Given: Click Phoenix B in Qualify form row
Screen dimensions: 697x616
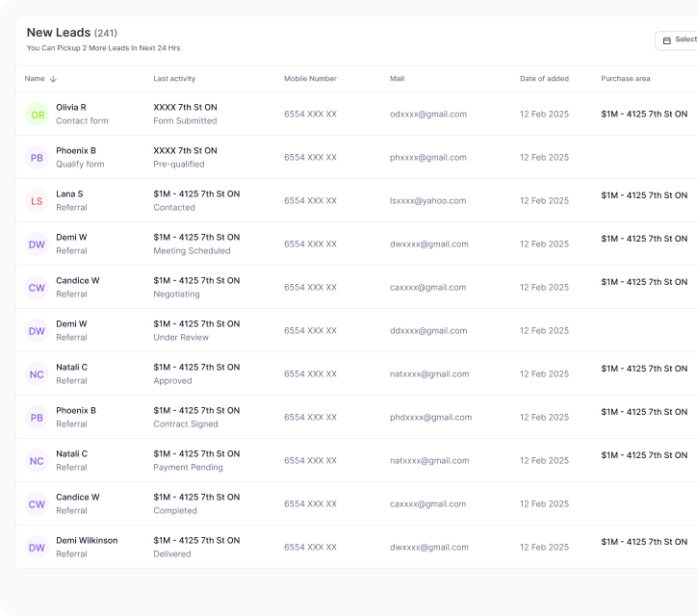Looking at the screenshot, I should (76, 151).
